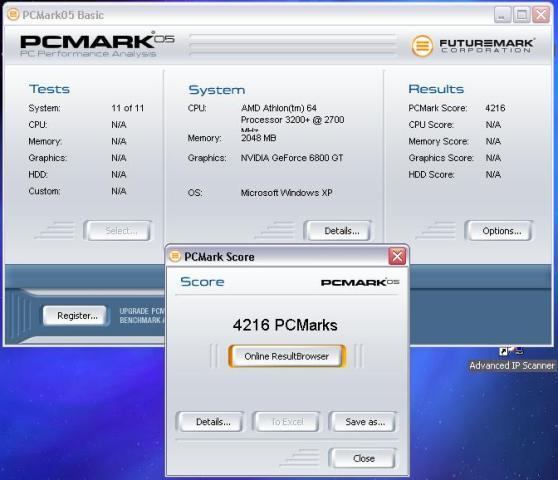This screenshot has width=558, height=480.
Task: Click the 'AMD Athlon(tm) 64' CPU text
Action: 279,108
